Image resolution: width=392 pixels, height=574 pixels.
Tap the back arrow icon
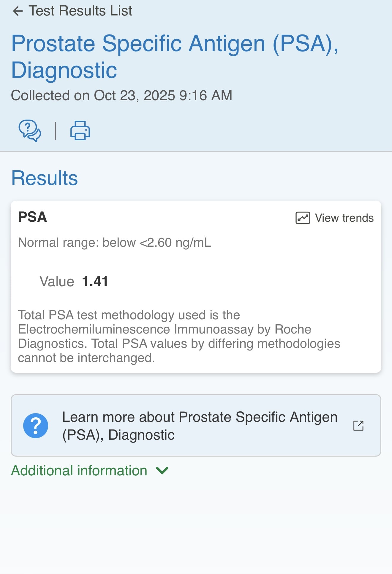[x=18, y=11]
